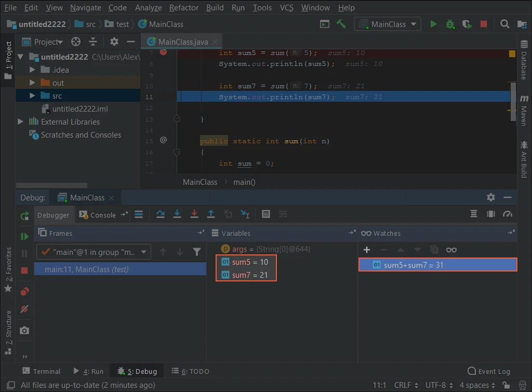The width and height of the screenshot is (532, 392).
Task: Open Debug panel settings gear
Action: (490, 197)
